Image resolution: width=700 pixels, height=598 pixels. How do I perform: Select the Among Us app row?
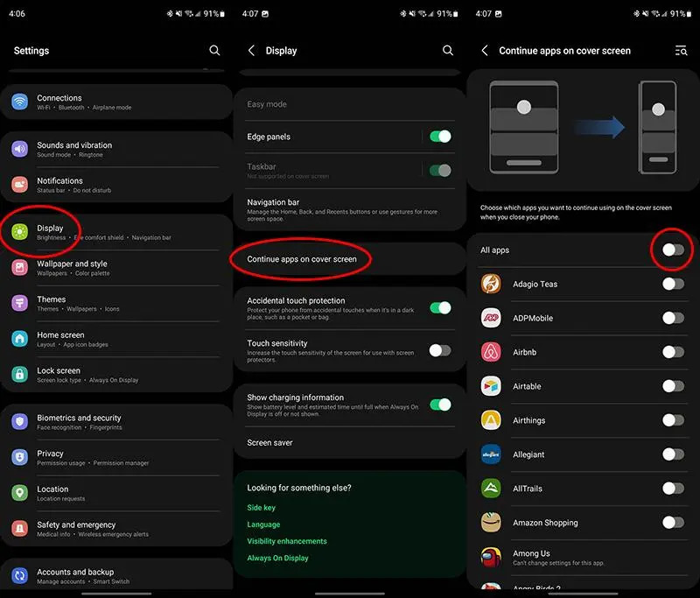pyautogui.click(x=583, y=558)
